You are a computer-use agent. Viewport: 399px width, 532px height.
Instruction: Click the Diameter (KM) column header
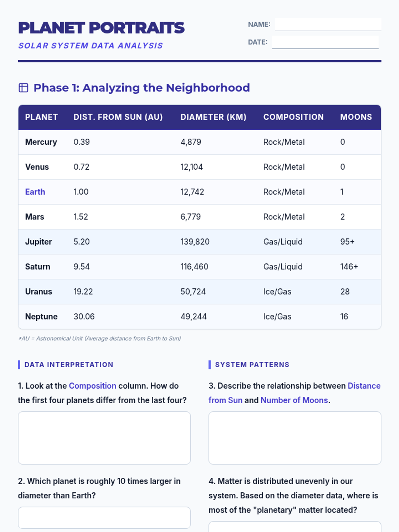[x=213, y=117]
